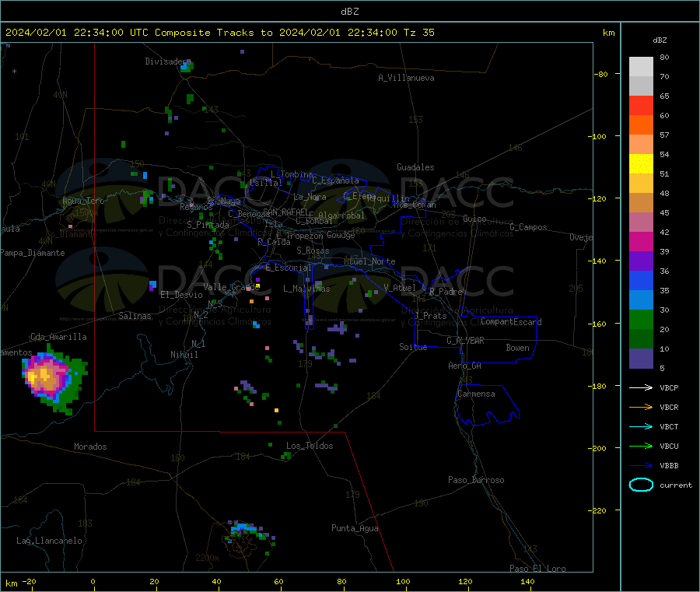This screenshot has height=592, width=700.
Task: Click the 'Punta_Agua' place label
Action: tap(355, 529)
